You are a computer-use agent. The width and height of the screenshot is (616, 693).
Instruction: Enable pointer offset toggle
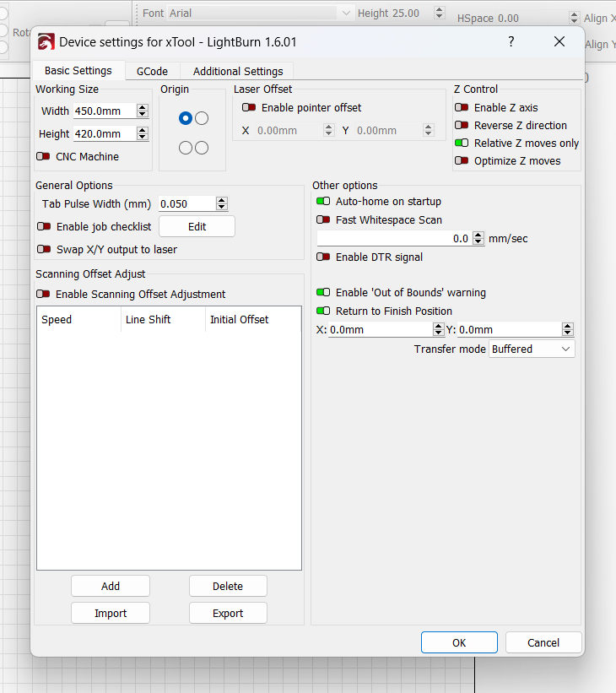click(x=249, y=107)
